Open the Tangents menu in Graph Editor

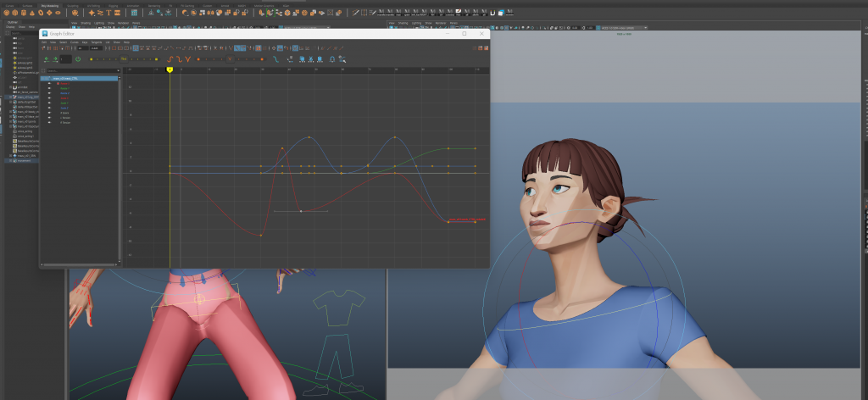click(97, 42)
